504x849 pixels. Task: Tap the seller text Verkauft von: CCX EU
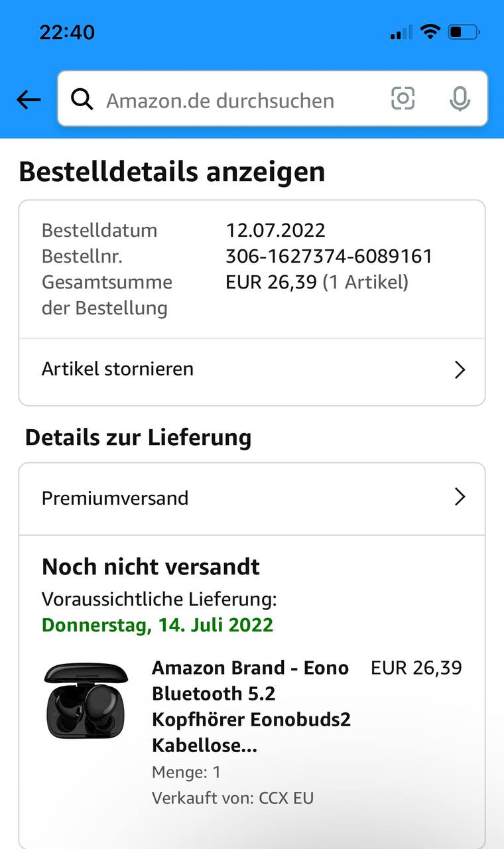232,798
